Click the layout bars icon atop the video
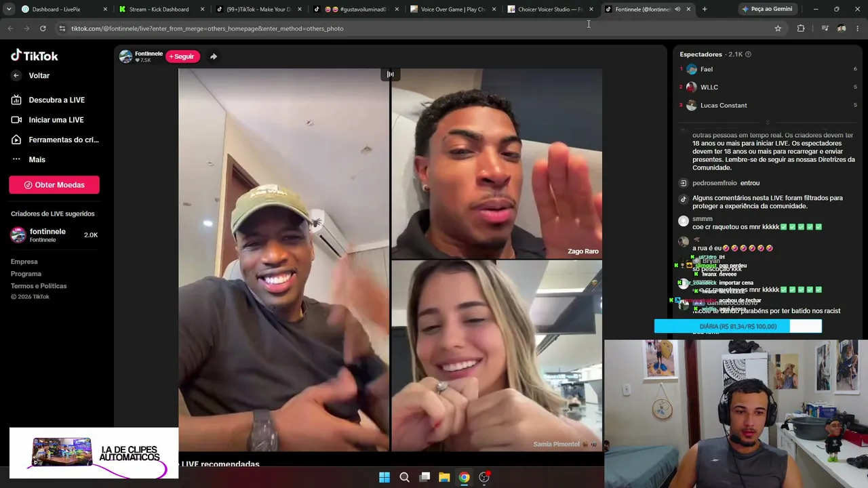The height and width of the screenshot is (488, 868). [390, 74]
